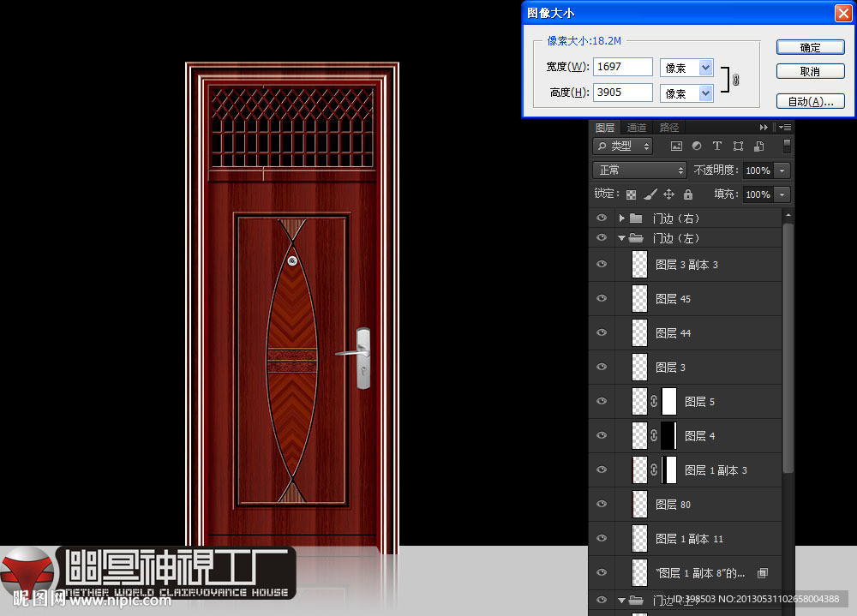
Task: Toggle visibility of 图层 4
Action: tap(602, 435)
